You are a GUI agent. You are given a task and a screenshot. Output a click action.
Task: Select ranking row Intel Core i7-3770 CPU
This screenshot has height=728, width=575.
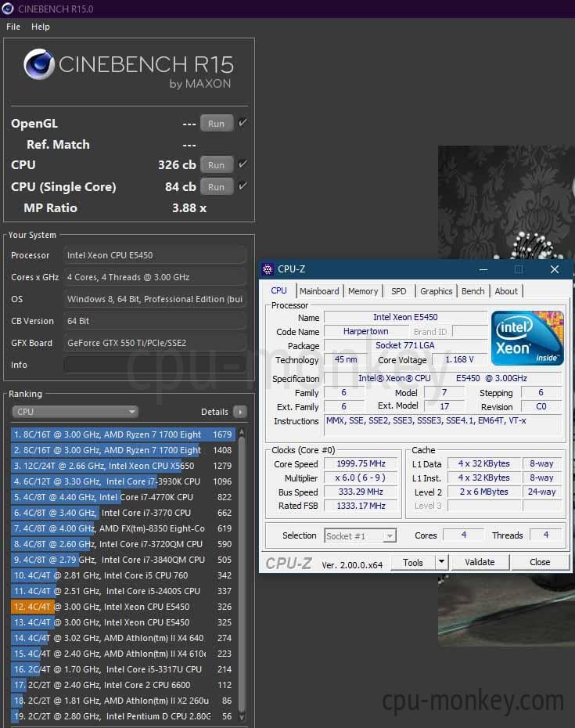123,513
